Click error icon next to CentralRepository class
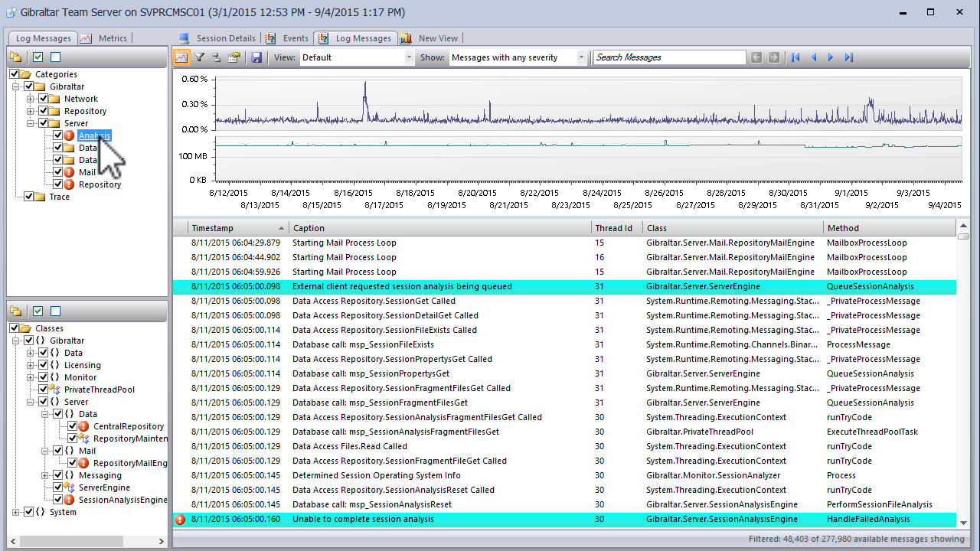The height and width of the screenshot is (551, 980). point(83,426)
